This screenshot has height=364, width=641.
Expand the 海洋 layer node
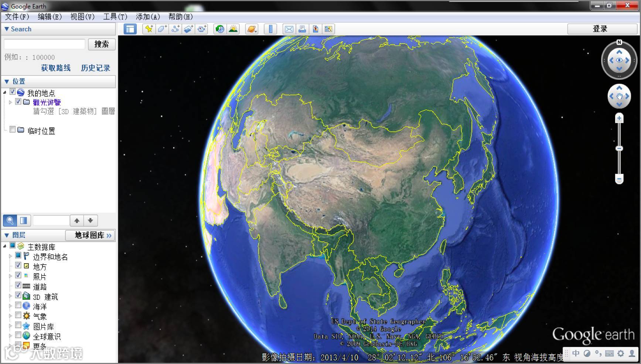pyautogui.click(x=10, y=306)
